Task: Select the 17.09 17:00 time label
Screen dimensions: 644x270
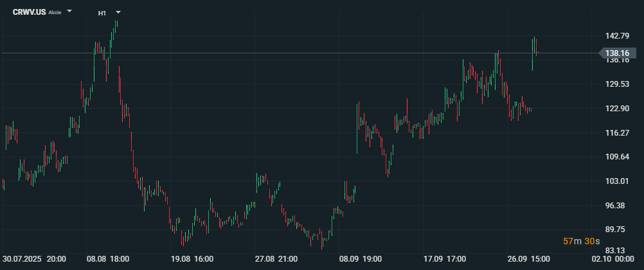Action: click(445, 259)
